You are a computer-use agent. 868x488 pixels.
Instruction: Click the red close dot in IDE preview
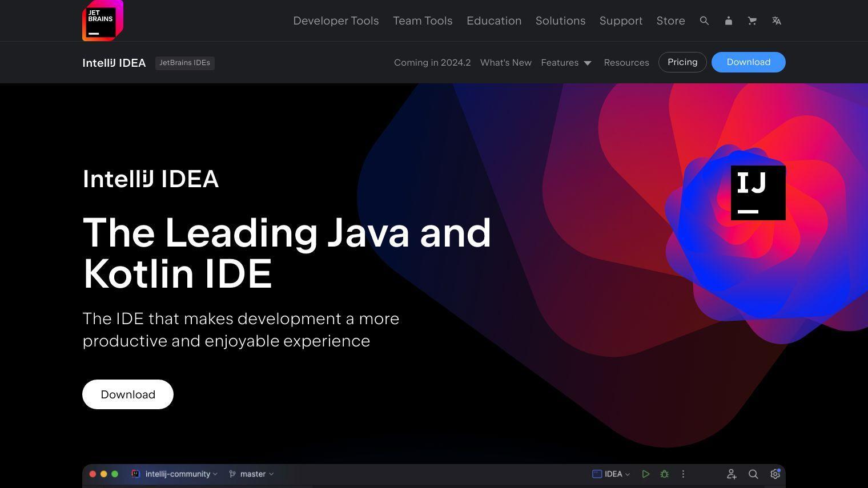click(93, 474)
